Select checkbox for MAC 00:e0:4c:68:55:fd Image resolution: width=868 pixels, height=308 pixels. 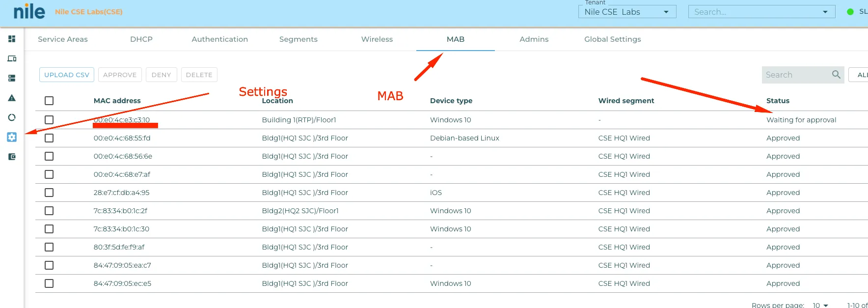(x=49, y=138)
